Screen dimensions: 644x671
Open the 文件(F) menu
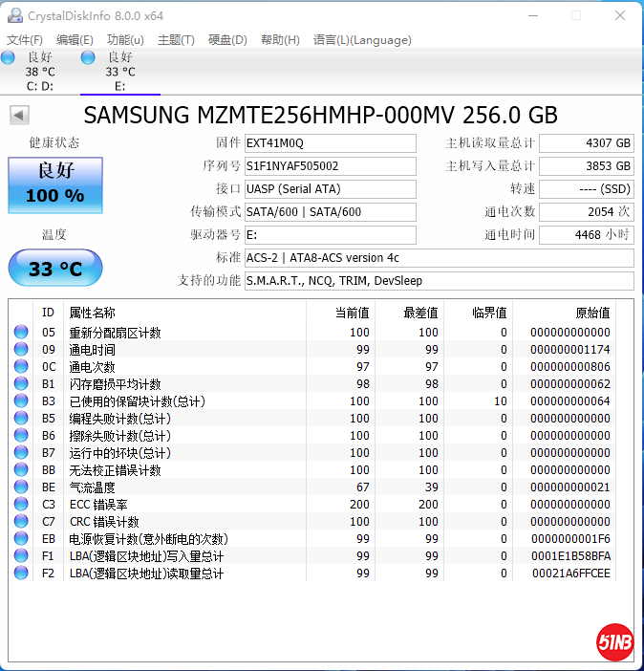(25, 40)
